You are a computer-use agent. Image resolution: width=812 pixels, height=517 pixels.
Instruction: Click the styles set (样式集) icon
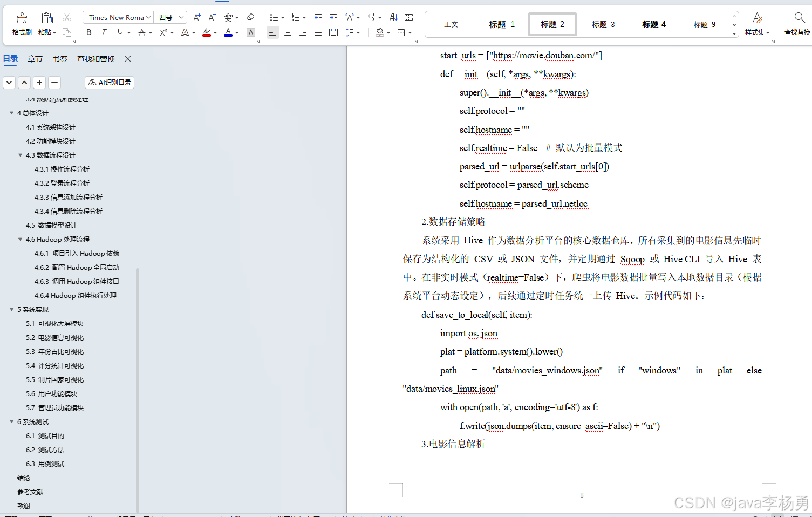click(x=758, y=24)
